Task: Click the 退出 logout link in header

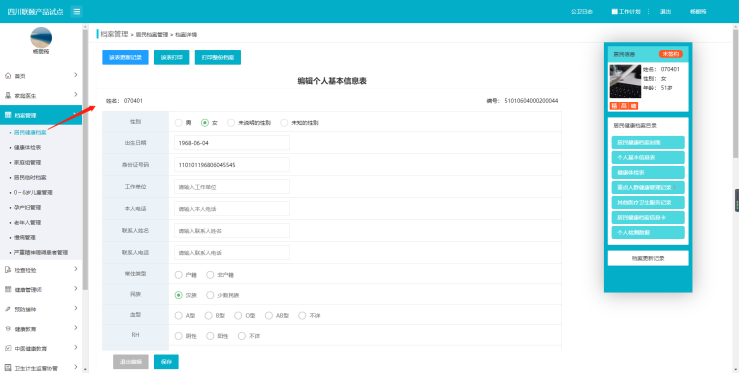Action: click(665, 11)
